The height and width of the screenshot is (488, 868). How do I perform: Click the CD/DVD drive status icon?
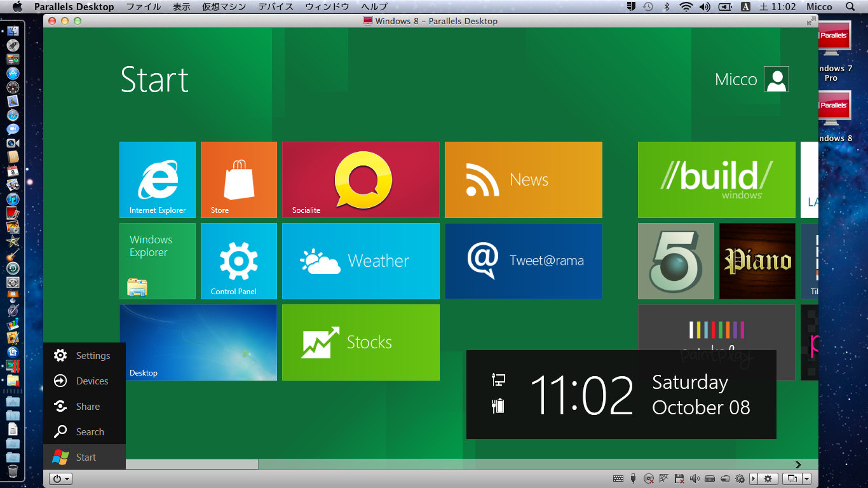pos(649,478)
